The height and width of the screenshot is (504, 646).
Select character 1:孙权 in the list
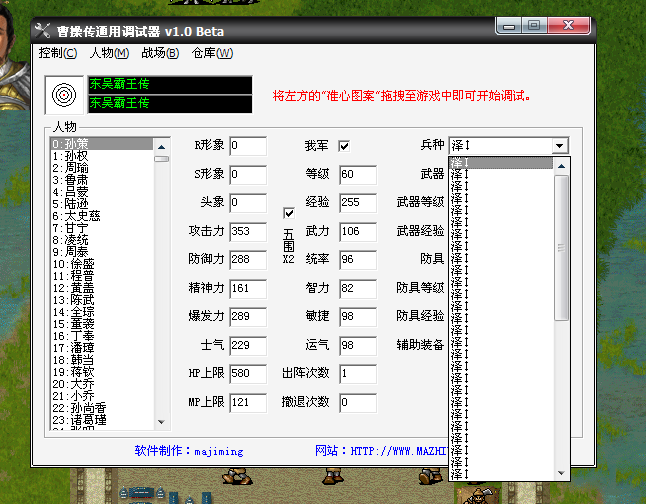coord(70,157)
